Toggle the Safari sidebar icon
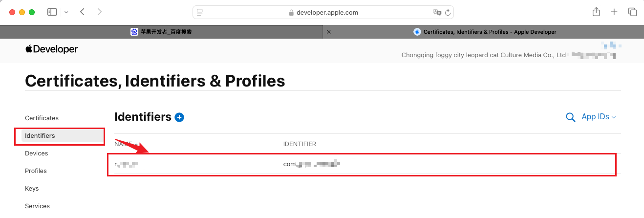The width and height of the screenshot is (644, 218). pos(52,12)
